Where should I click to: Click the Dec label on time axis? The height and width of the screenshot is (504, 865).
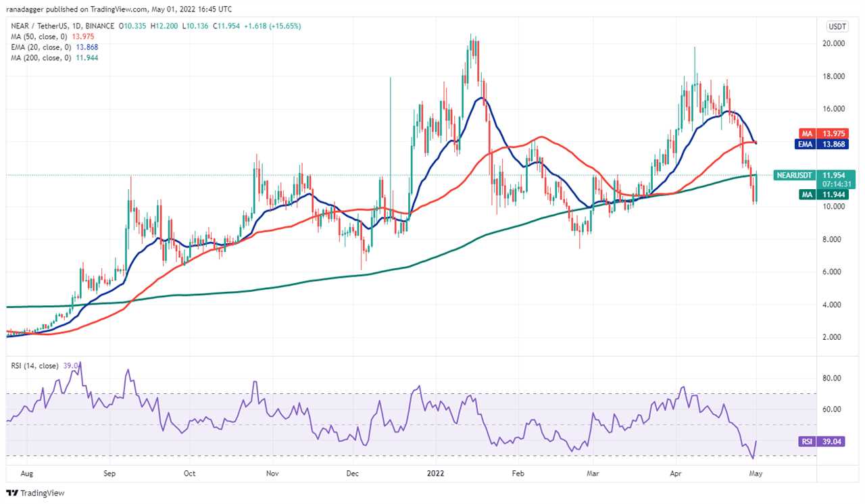click(x=352, y=474)
